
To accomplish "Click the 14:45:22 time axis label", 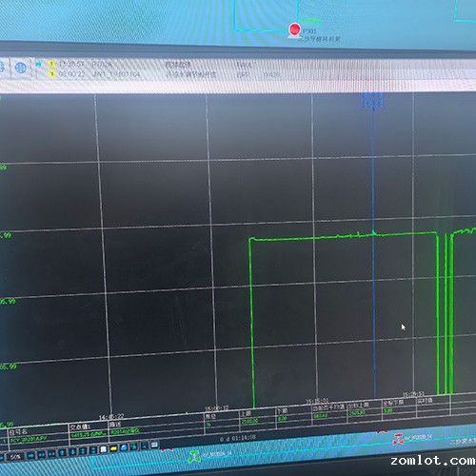I will 111,417.
